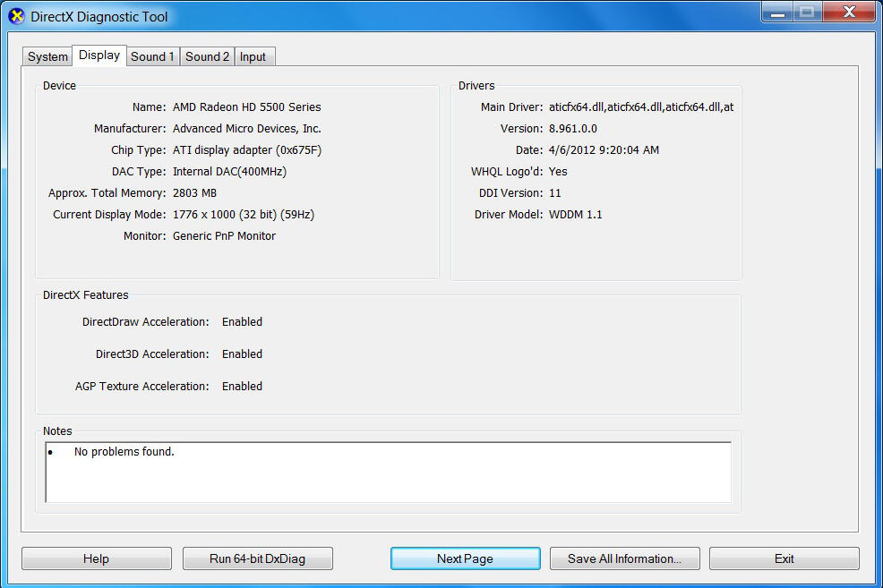The image size is (883, 588).
Task: Click driver model value 'WDDM 1.1'
Action: coord(575,215)
